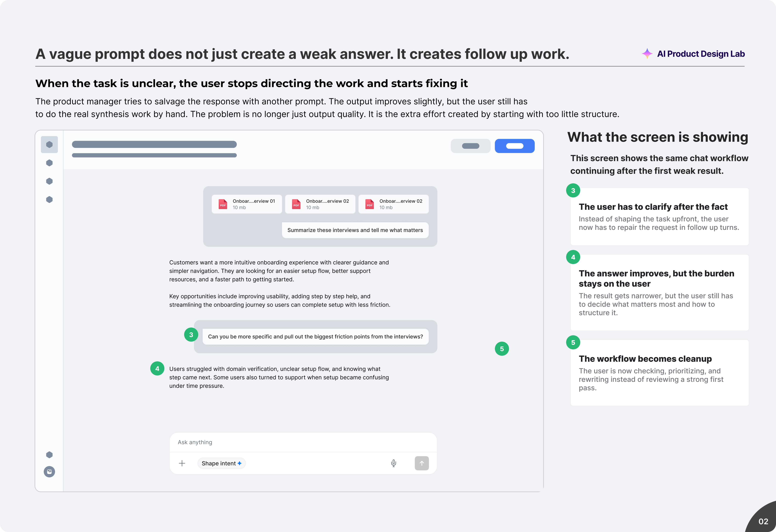The image size is (776, 532).
Task: Click the plus icon to add attachment
Action: coord(182,463)
